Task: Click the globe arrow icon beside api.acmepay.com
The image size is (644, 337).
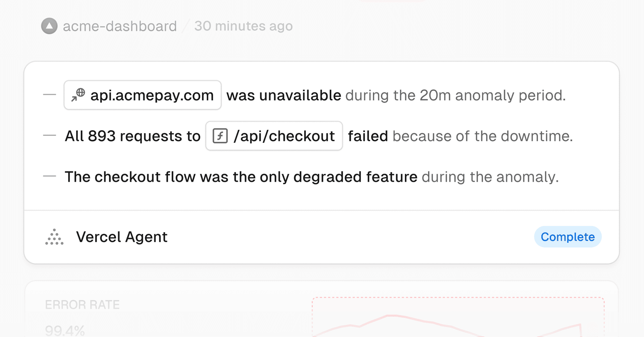Action: point(78,95)
